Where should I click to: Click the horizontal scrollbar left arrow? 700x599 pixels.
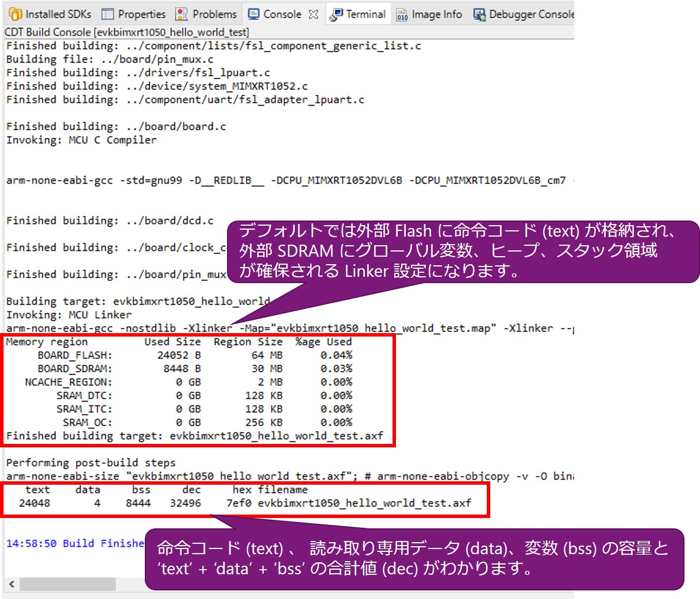[11, 584]
